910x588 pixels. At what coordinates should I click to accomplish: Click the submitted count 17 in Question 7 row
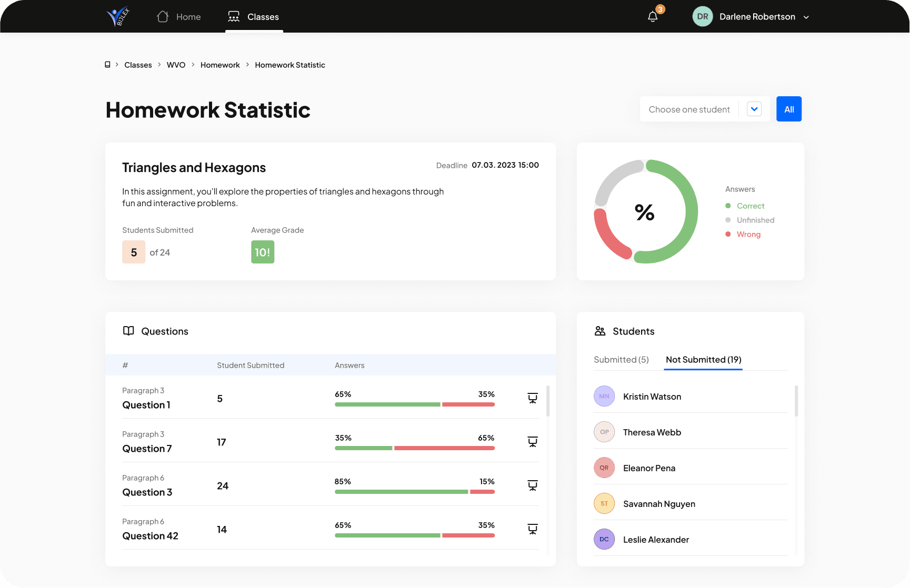pyautogui.click(x=222, y=442)
